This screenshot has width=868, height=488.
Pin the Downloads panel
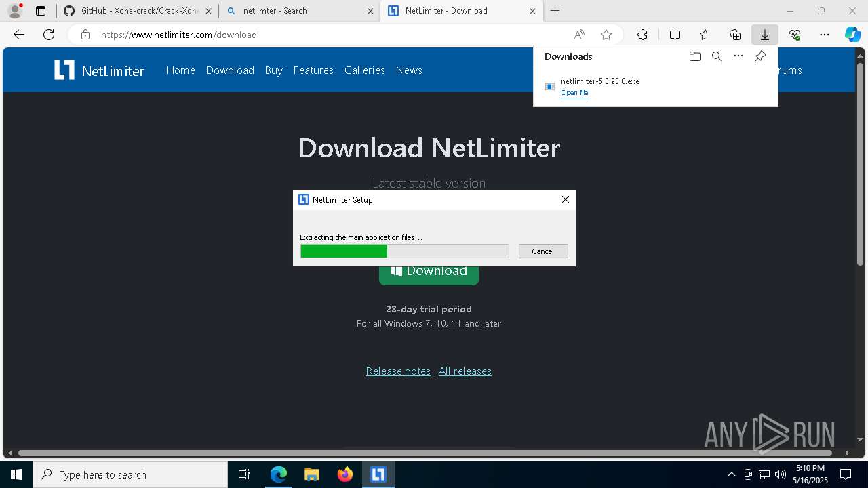click(x=760, y=56)
